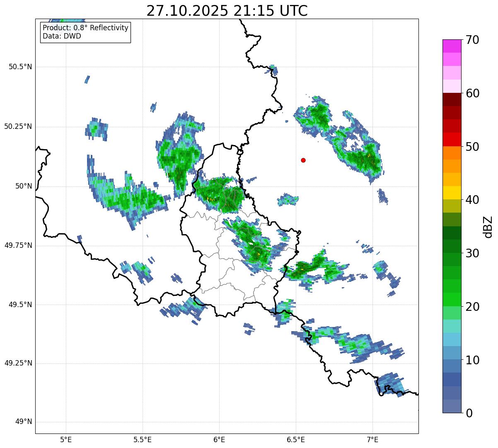
Task: Click the dBZ colorbar label
Action: pos(488,227)
